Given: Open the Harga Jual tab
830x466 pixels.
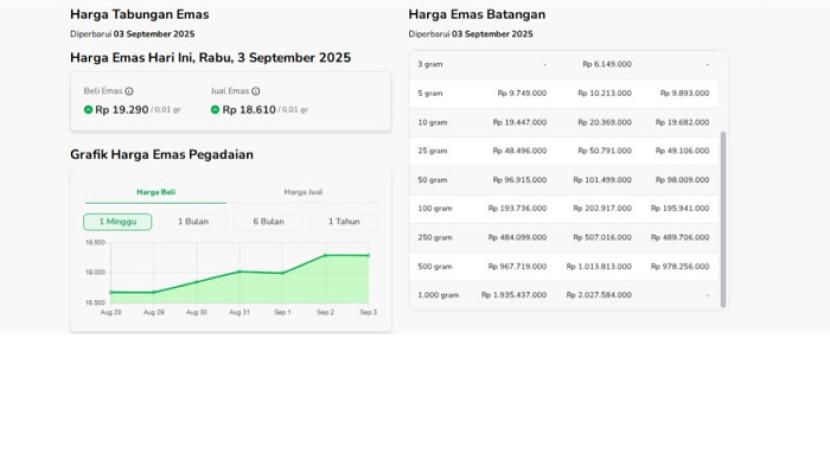Looking at the screenshot, I should point(303,192).
